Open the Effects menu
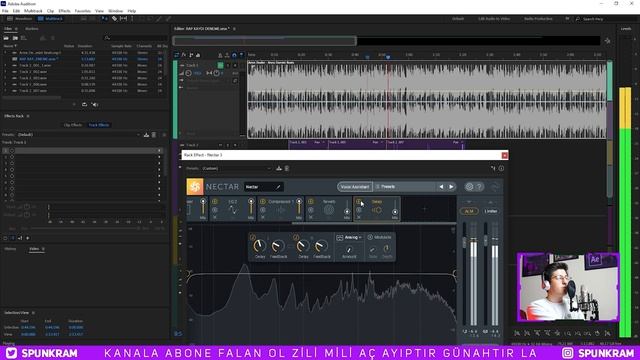The width and height of the screenshot is (640, 360). point(64,11)
